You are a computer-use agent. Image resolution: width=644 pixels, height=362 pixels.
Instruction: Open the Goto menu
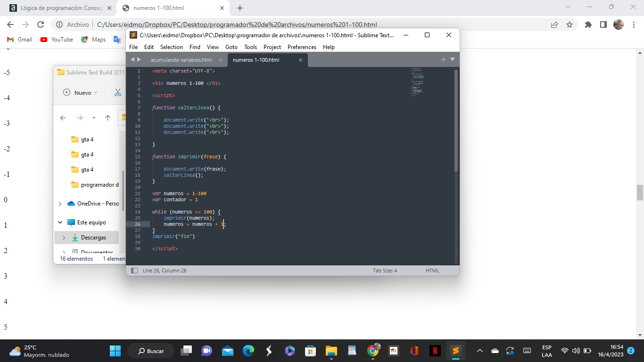[231, 47]
